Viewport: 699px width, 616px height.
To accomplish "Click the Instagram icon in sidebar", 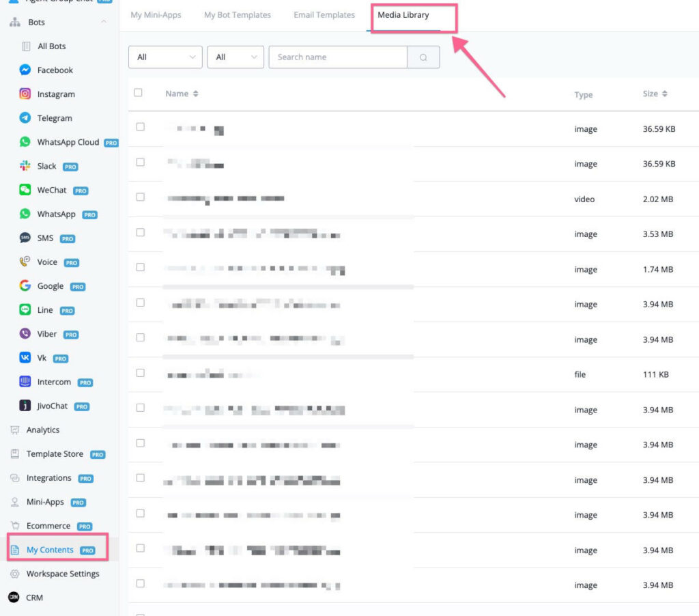I will click(25, 94).
